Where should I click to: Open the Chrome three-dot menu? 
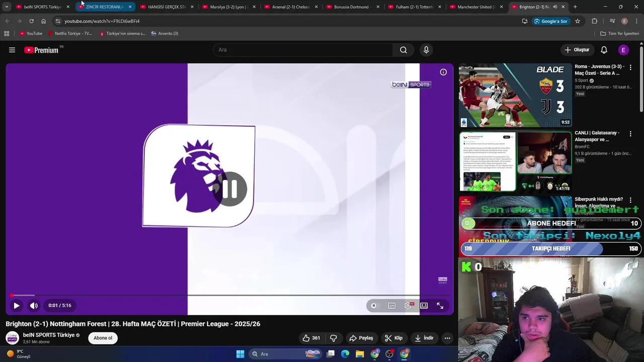[x=636, y=21]
